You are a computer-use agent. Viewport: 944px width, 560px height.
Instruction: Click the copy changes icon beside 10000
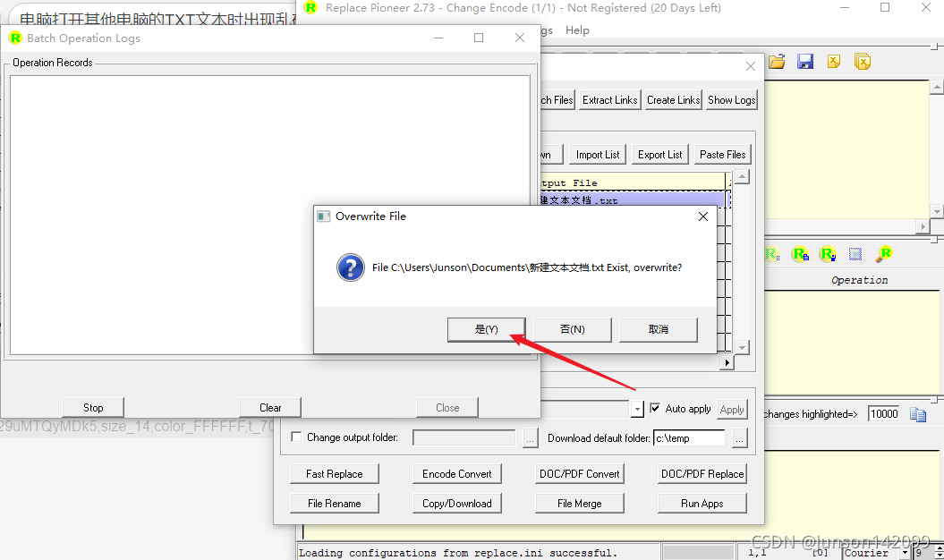coord(917,414)
